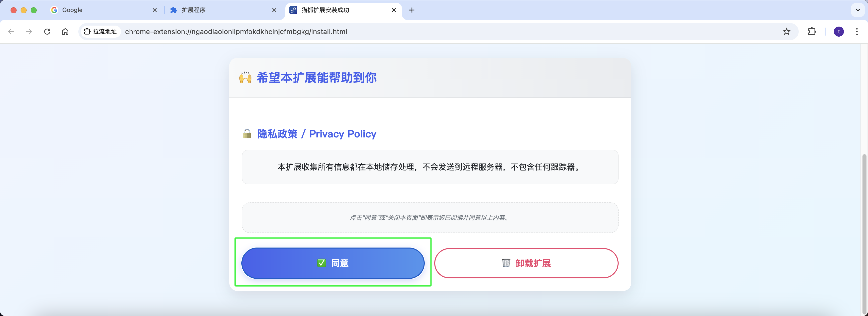This screenshot has width=868, height=316.
Task: Close the 扩展程序 tab
Action: [x=274, y=10]
